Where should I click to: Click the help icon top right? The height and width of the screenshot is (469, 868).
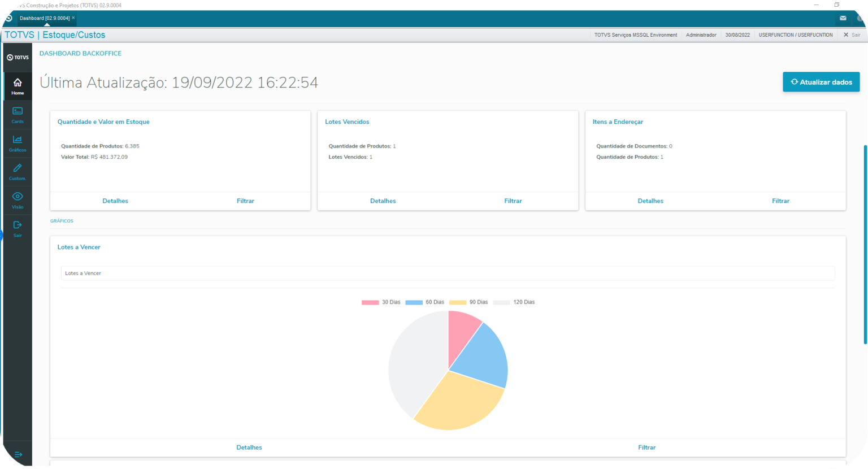(860, 18)
